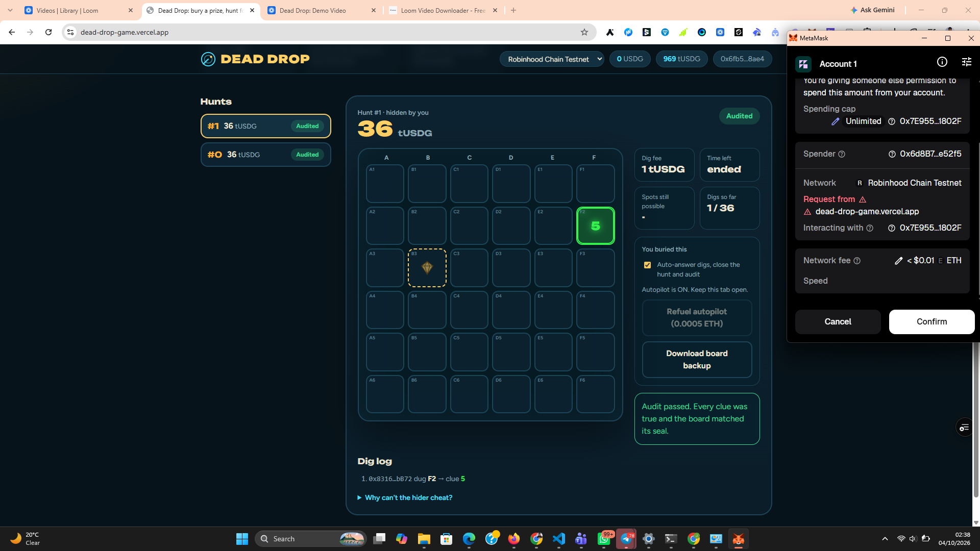Click the 0 USDG balance pill
Image resolution: width=980 pixels, height=551 pixels.
(x=630, y=59)
